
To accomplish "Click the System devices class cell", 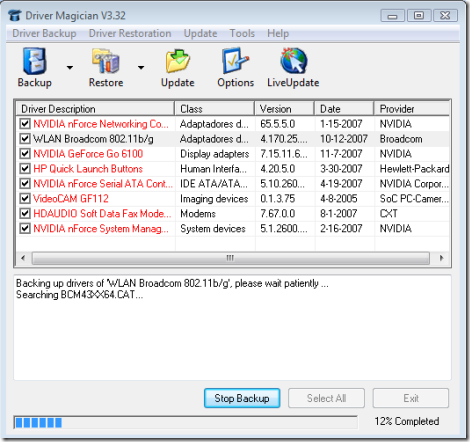I will point(213,228).
